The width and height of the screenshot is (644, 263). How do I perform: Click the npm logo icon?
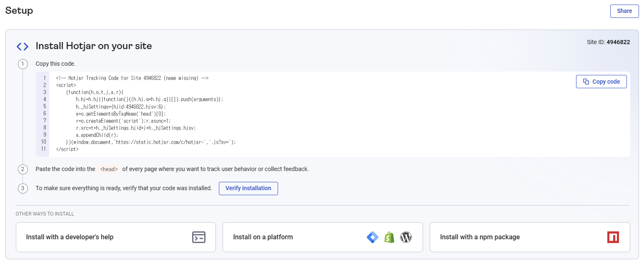(x=613, y=237)
